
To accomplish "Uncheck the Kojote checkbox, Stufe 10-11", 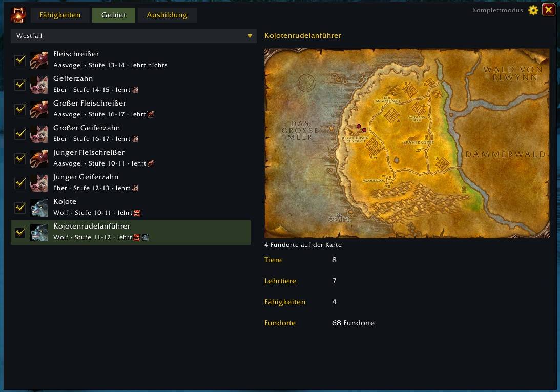I will [x=20, y=208].
